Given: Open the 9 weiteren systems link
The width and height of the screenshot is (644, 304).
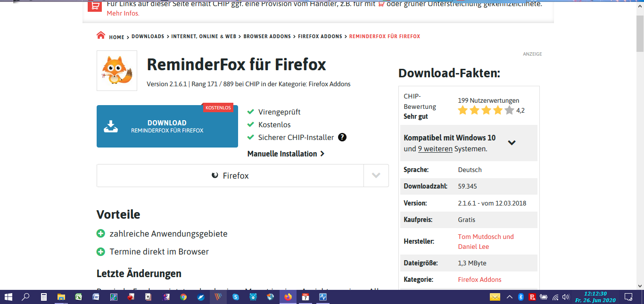Looking at the screenshot, I should (435, 148).
